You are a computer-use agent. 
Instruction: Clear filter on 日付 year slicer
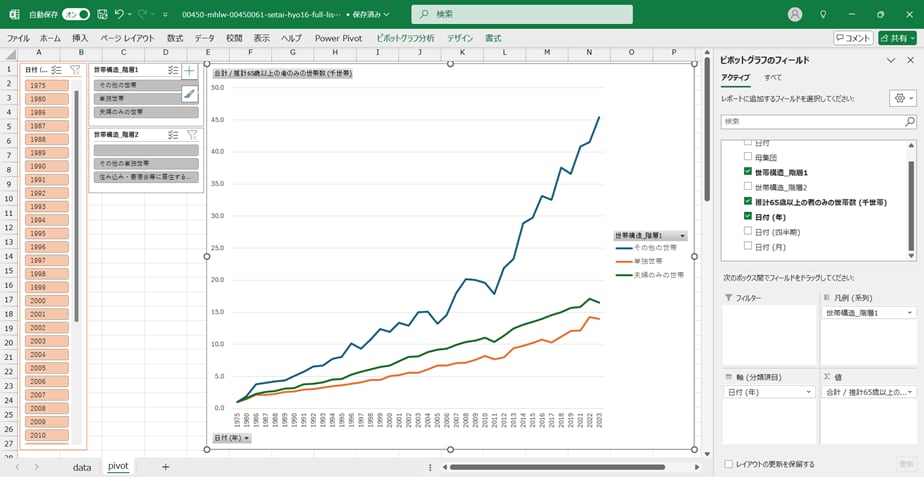coord(74,70)
